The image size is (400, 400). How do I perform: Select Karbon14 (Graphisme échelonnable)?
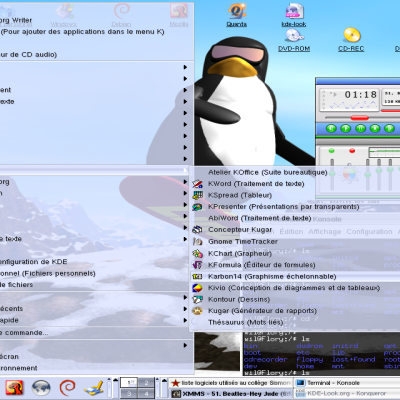272,276
